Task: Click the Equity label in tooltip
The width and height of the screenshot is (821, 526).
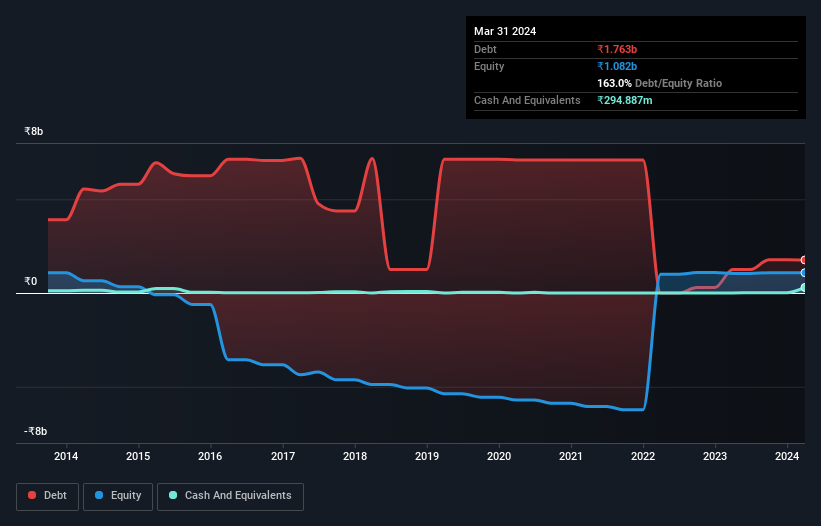Action: tap(489, 66)
